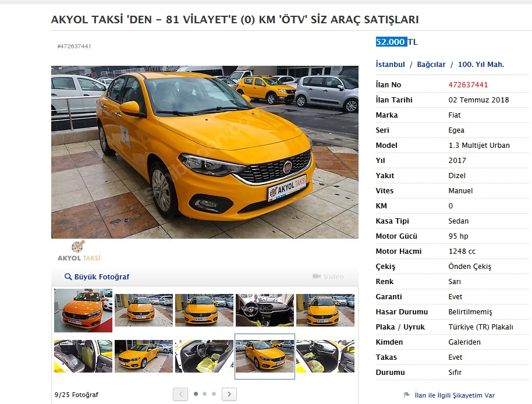Click the magnifier icon beside Büyük Fotoğraf
This screenshot has width=532, height=404.
(68, 277)
